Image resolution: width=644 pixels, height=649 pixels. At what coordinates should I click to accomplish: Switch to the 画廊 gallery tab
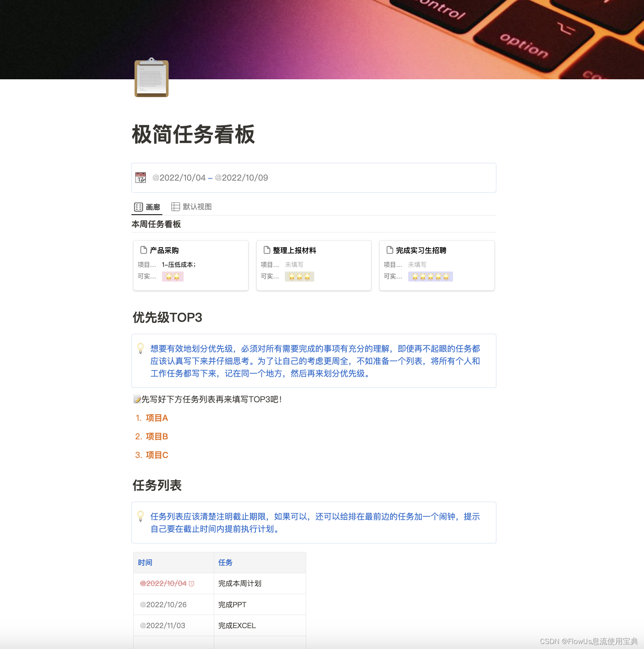pos(147,207)
